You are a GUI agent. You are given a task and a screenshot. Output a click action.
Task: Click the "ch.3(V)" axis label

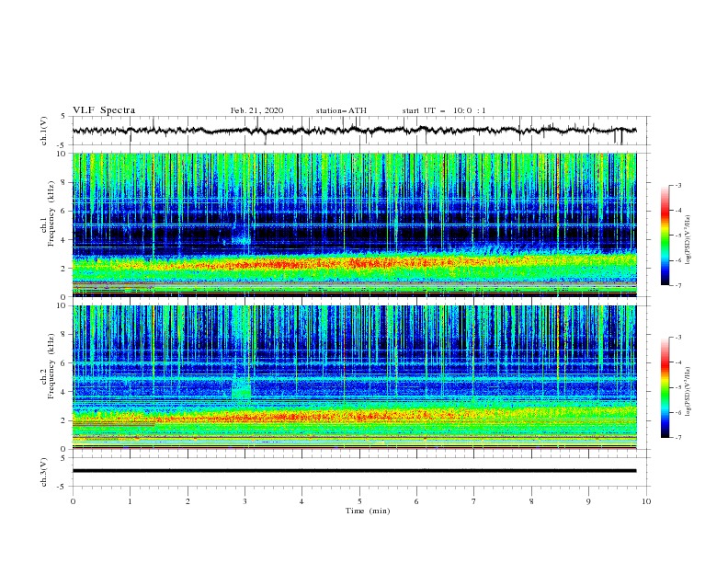[x=44, y=472]
